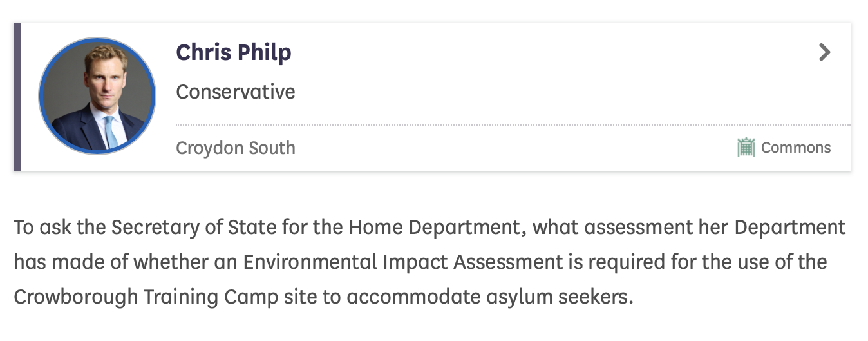Screen dimensions: 868x341
Task: Select the Conservative party label
Action: [235, 92]
